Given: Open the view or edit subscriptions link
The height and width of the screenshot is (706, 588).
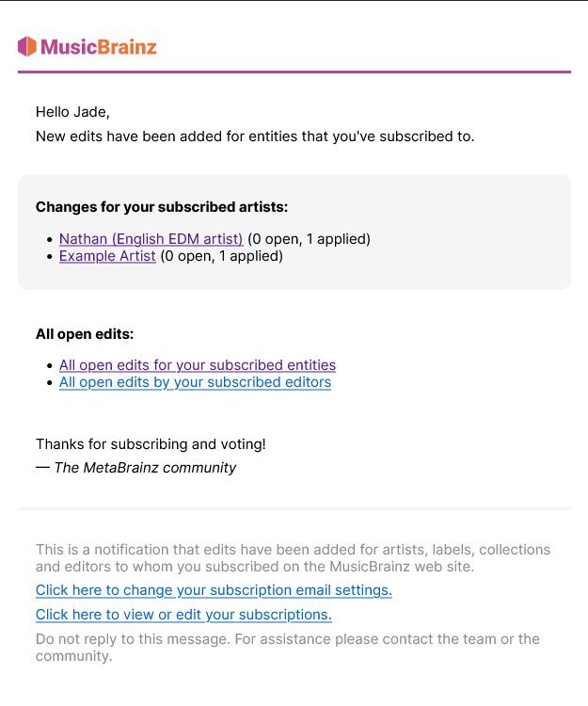Looking at the screenshot, I should (x=183, y=614).
